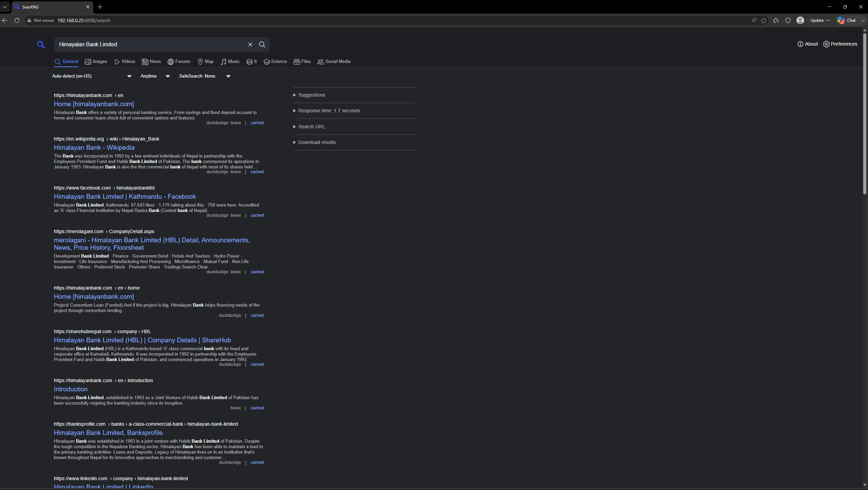
Task: Open the Anytime time range dropdown
Action: tap(155, 76)
